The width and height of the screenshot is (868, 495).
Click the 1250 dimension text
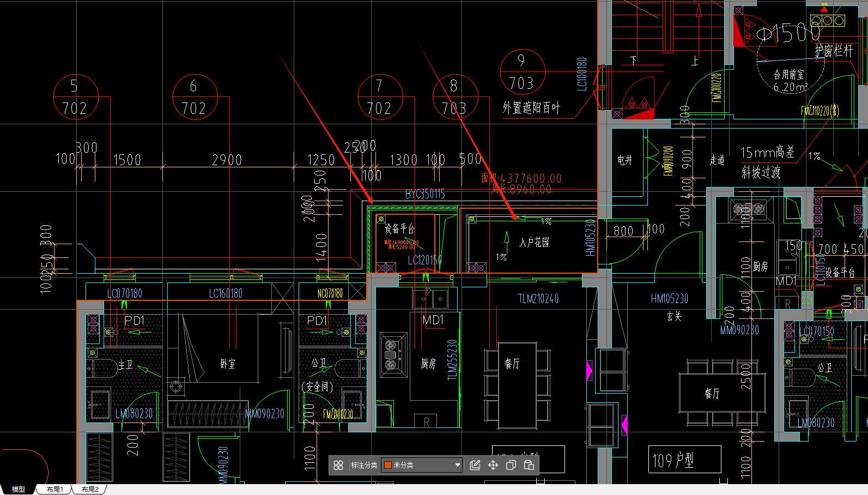(321, 160)
